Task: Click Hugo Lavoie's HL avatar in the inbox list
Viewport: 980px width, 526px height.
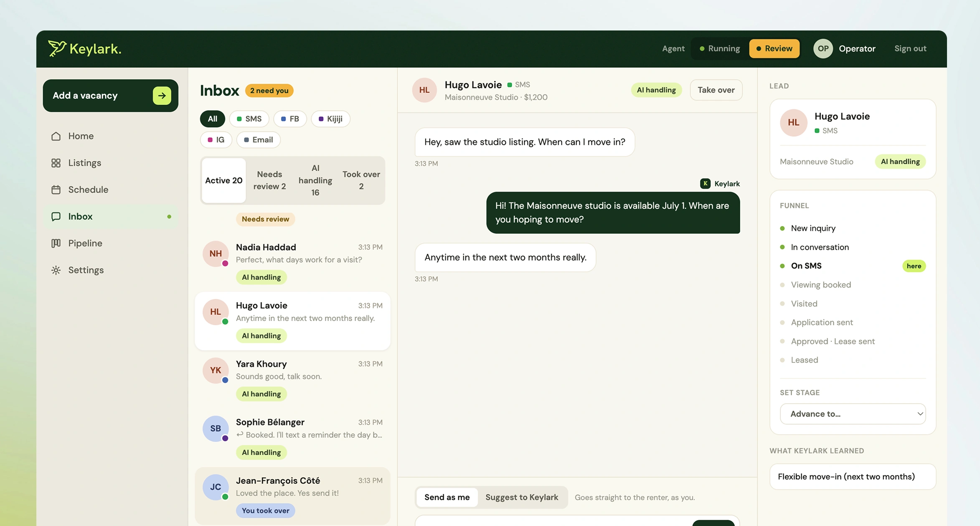Action: click(216, 312)
